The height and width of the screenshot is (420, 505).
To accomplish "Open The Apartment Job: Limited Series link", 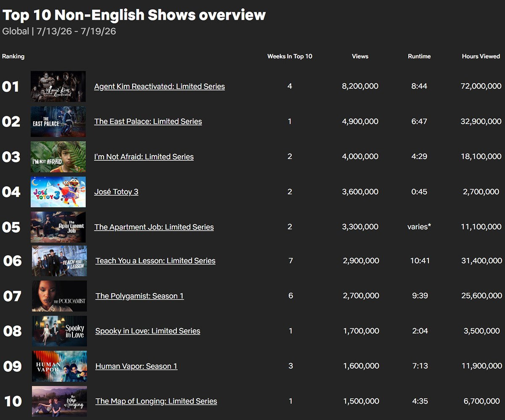I will coord(154,227).
